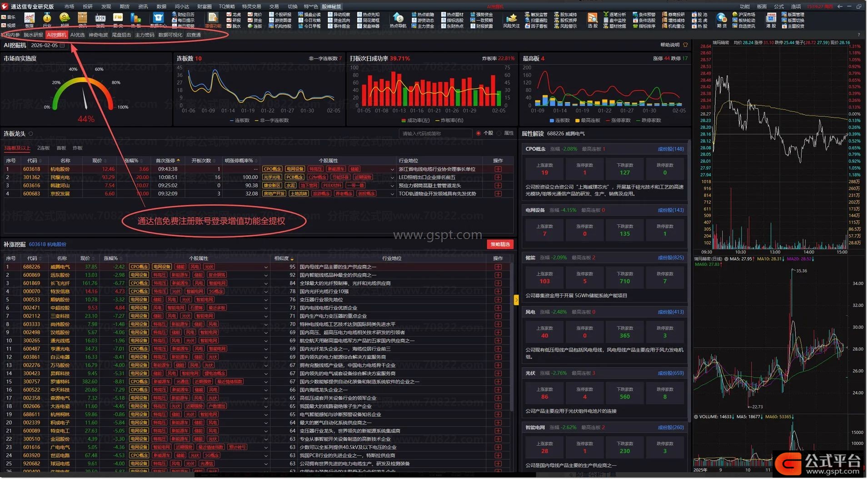
Task: Click the 策略精选 red button
Action: point(500,244)
